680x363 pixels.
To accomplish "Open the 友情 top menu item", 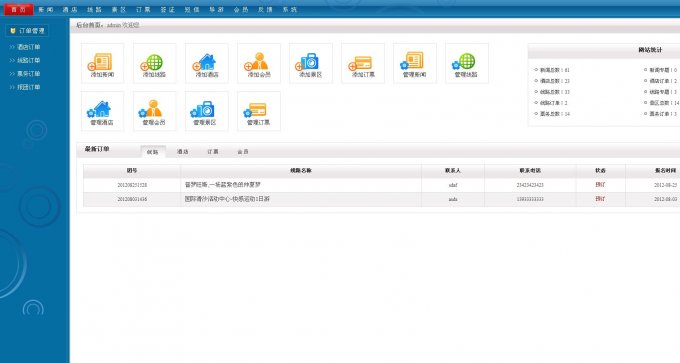I will [x=265, y=9].
